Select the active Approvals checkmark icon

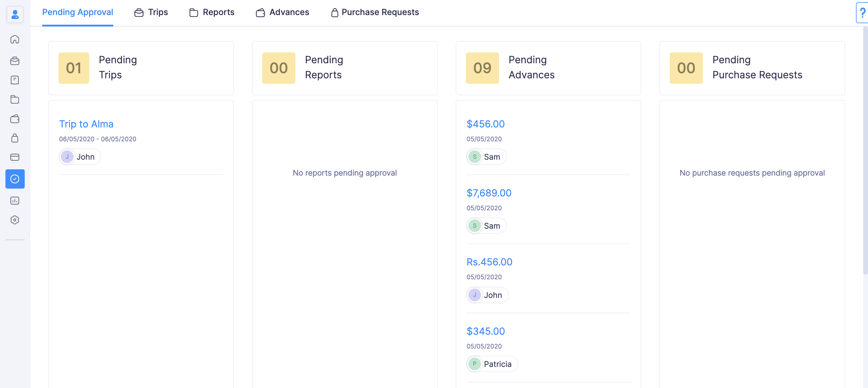(15, 179)
